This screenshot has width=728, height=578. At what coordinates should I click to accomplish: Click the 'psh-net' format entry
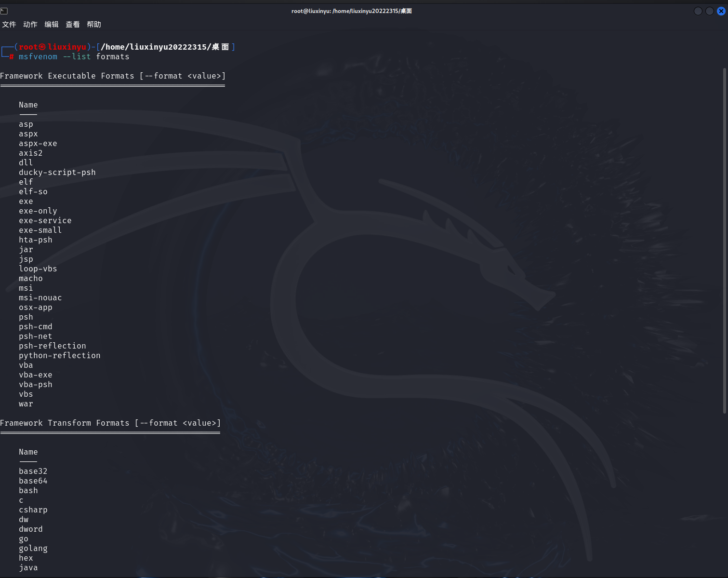click(x=36, y=336)
